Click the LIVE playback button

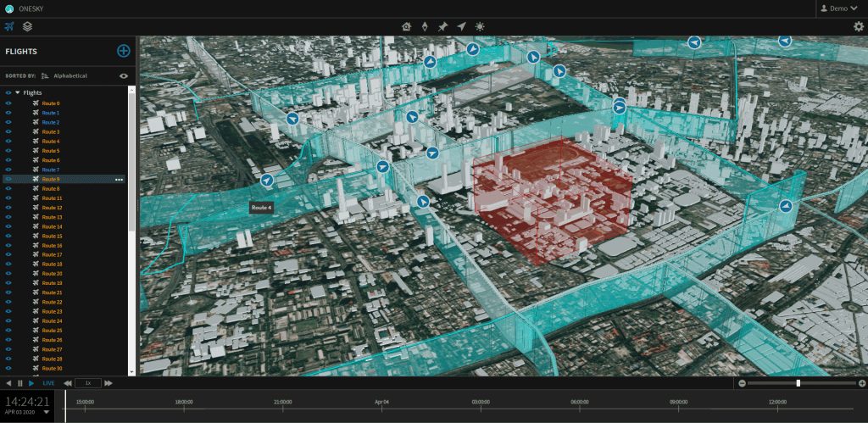48,383
